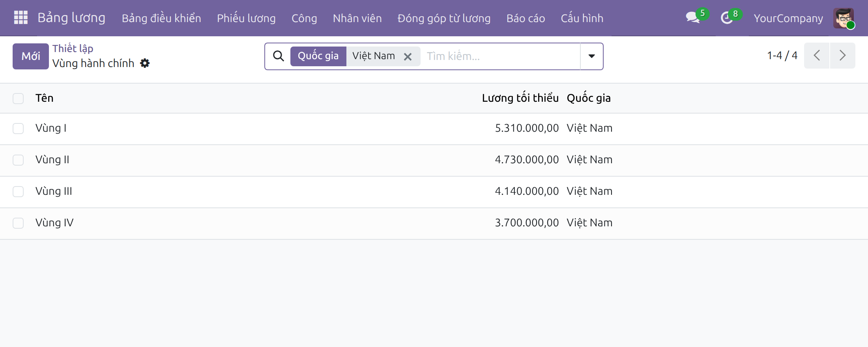Open the Bảng điều khiển menu
868x347 pixels.
pos(161,18)
